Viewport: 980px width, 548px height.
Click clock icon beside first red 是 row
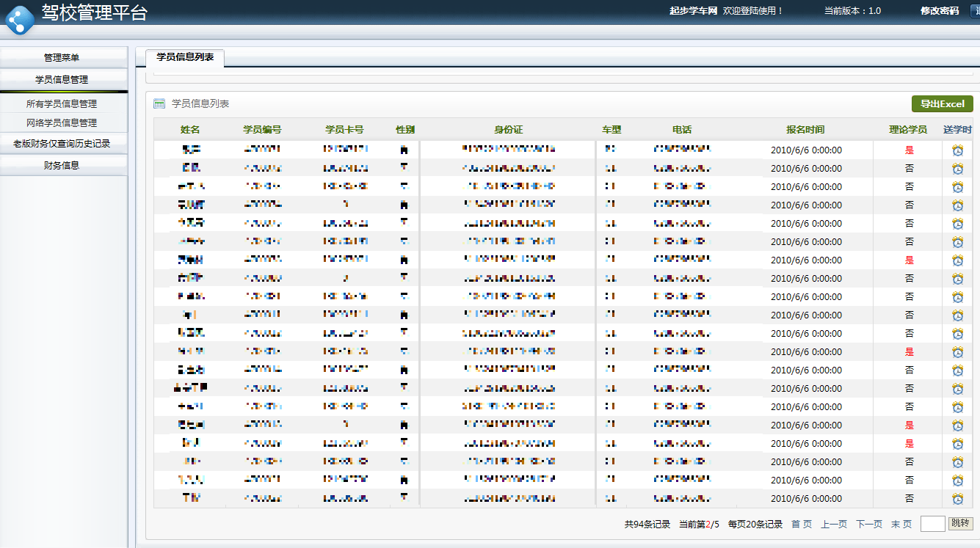coord(958,352)
